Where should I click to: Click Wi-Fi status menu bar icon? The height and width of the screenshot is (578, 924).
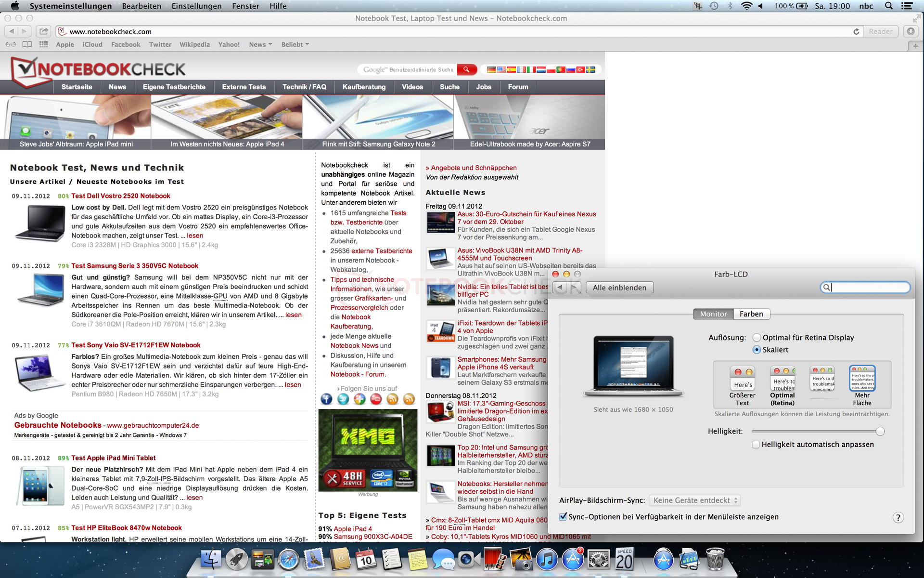746,6
